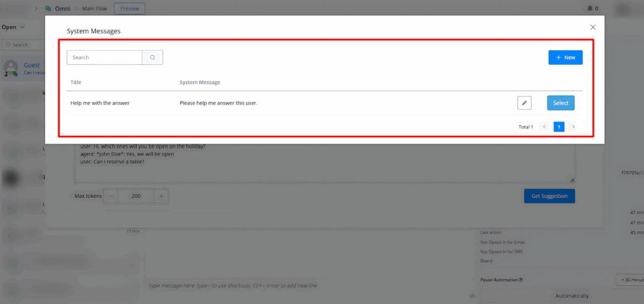The image size is (644, 304).
Task: Click the Guest contact avatar
Action: pyautogui.click(x=11, y=68)
